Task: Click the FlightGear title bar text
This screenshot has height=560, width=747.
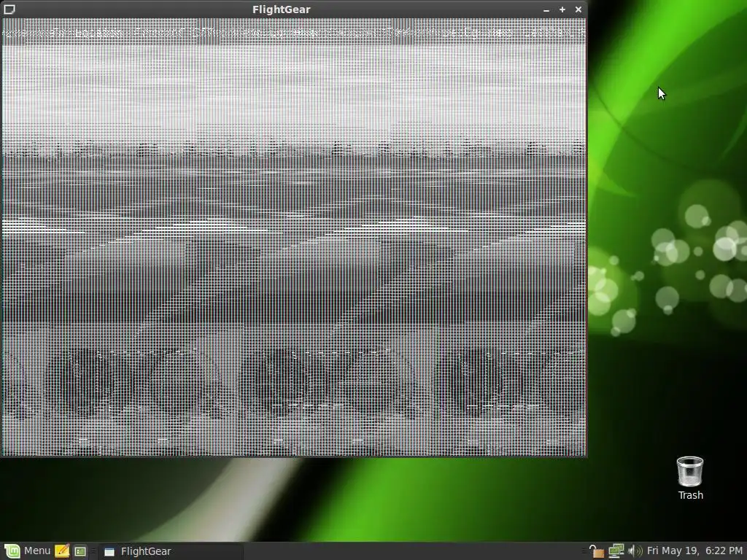Action: point(282,9)
